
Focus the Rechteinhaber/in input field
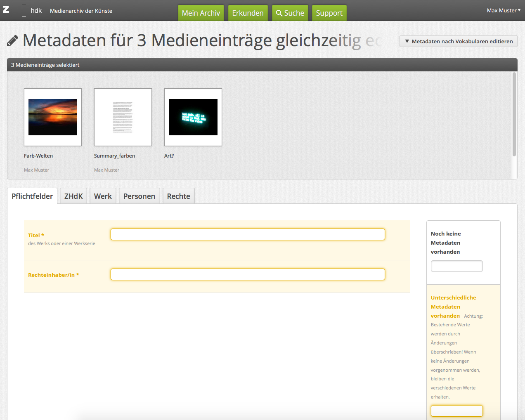click(248, 274)
